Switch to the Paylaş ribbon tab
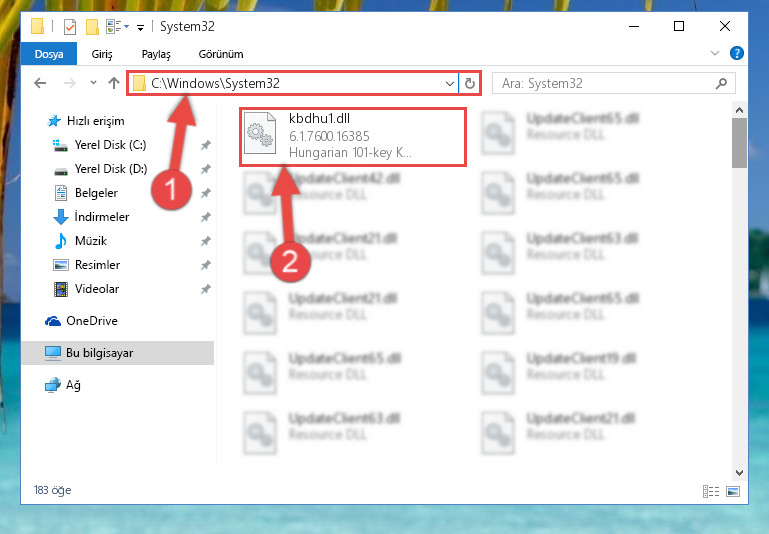 [x=156, y=54]
